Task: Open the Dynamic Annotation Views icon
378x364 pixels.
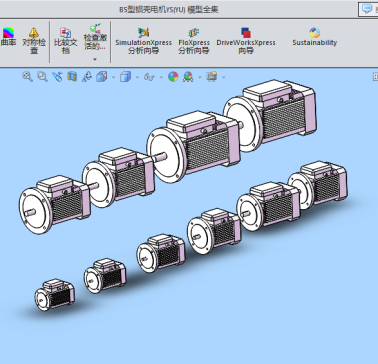Action: [87, 77]
